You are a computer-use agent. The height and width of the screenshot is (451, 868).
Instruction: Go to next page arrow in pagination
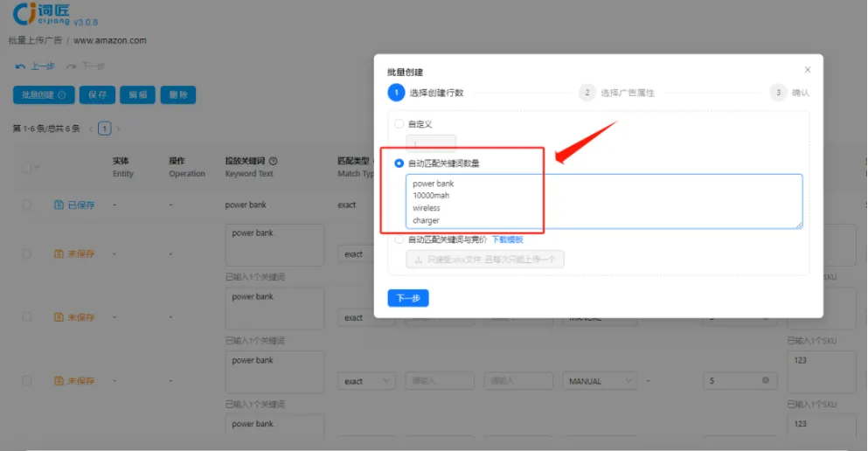[118, 129]
